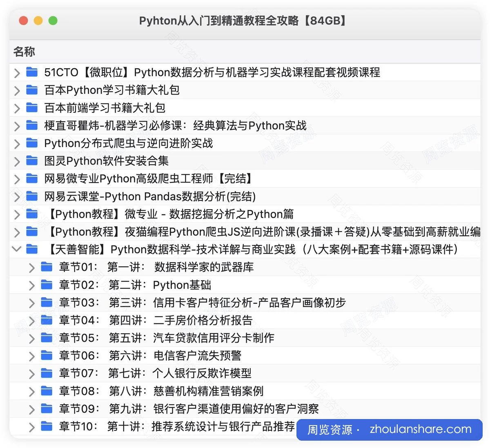Select text 第七讲：个人银行反欺诈模型
Image resolution: width=490 pixels, height=448 pixels.
tap(180, 374)
